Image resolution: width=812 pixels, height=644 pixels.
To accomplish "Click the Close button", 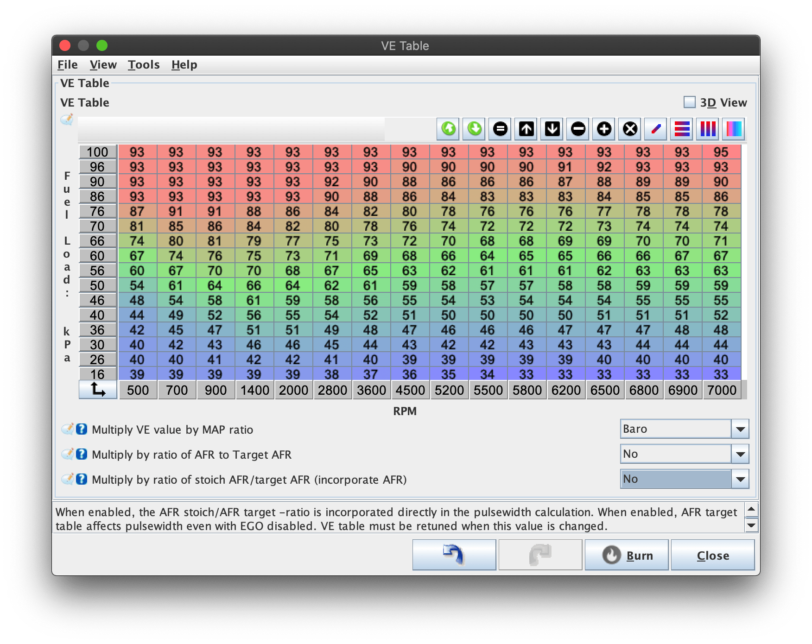I will click(713, 555).
